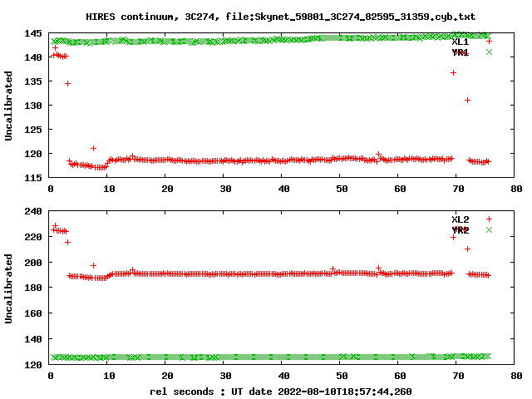This screenshot has height=399, width=532.
Task: Click the 140 y-axis label in the XL2 plot
Action: (33, 340)
